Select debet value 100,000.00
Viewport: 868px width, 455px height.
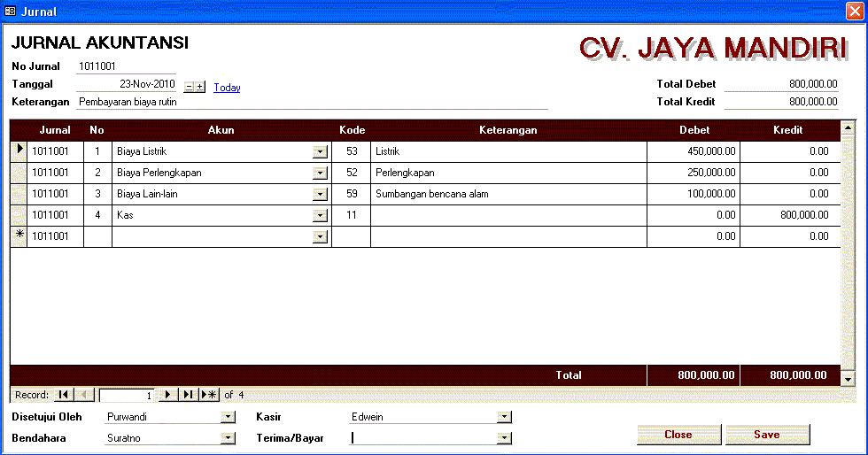pos(694,194)
